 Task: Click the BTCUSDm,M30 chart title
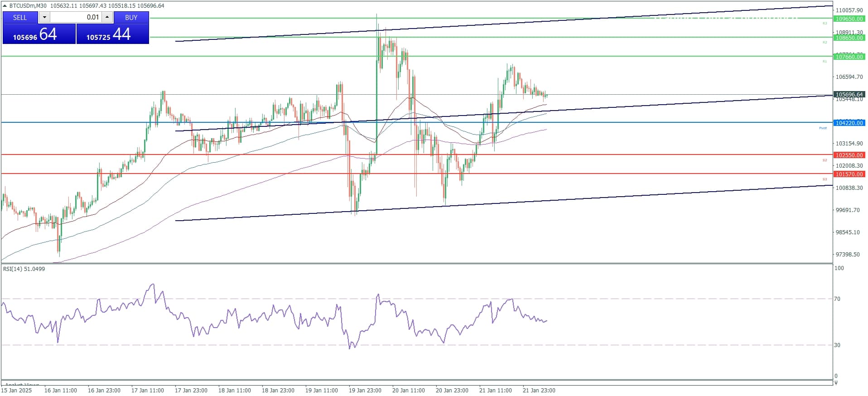28,6
